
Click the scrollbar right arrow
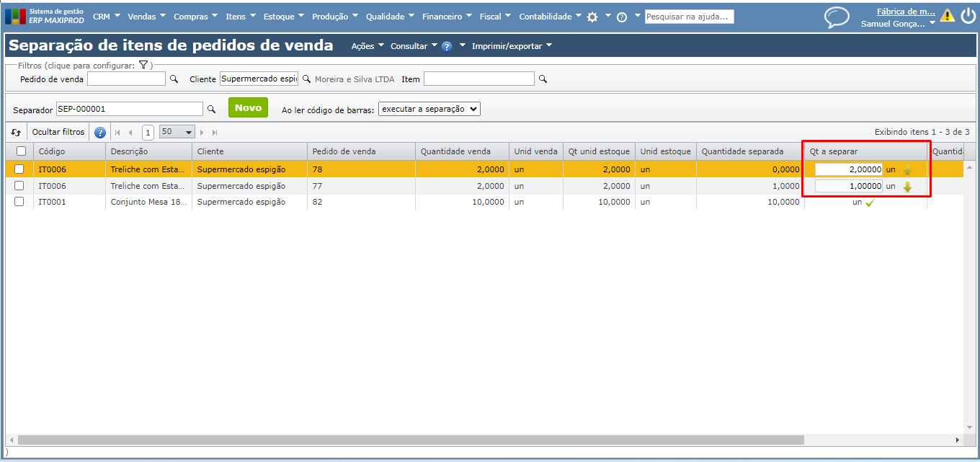958,440
